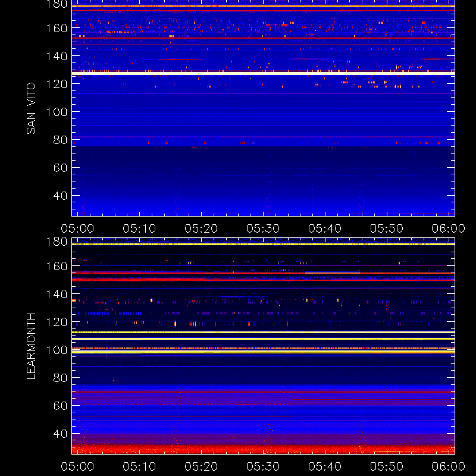This screenshot has height=476, width=476.
Task: Click 06:00 time label under SAN VITO plot
Action: click(x=449, y=228)
